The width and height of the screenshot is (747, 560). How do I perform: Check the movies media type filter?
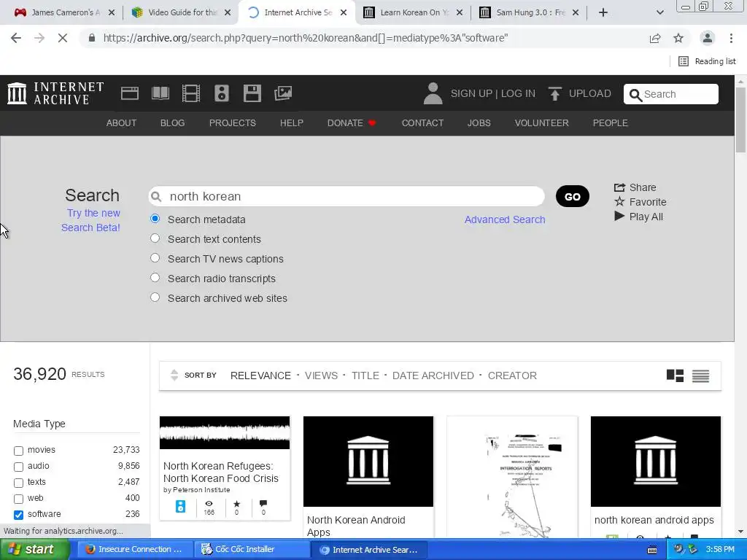[x=18, y=451]
